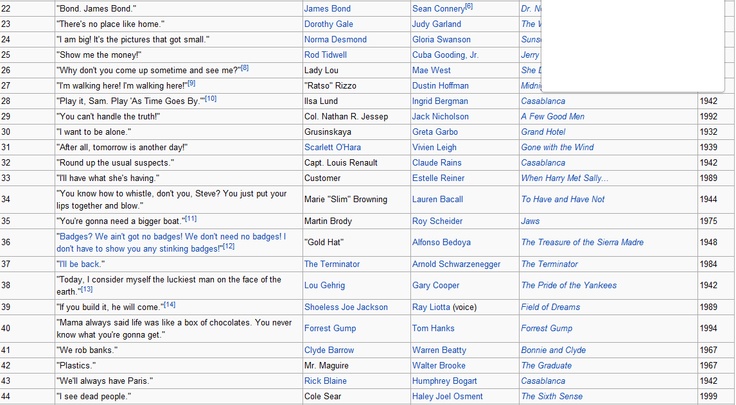
Task: Open the Warren Beatty link
Action: [x=439, y=351]
